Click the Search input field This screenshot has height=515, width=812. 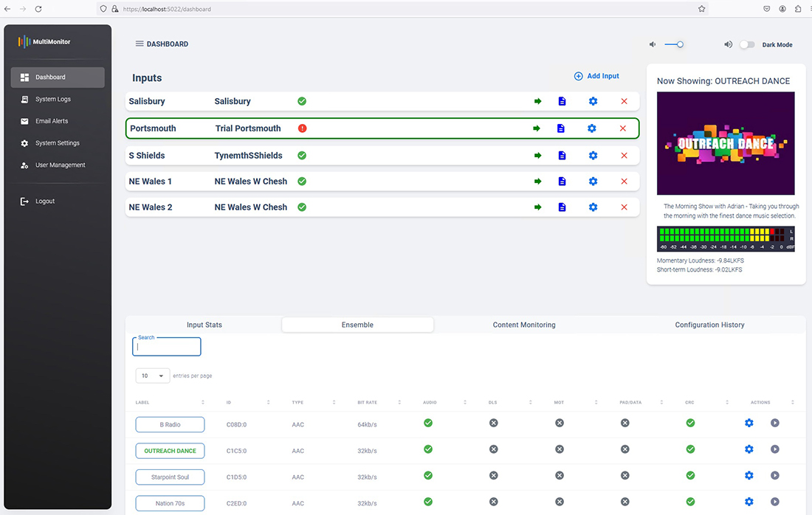(168, 347)
